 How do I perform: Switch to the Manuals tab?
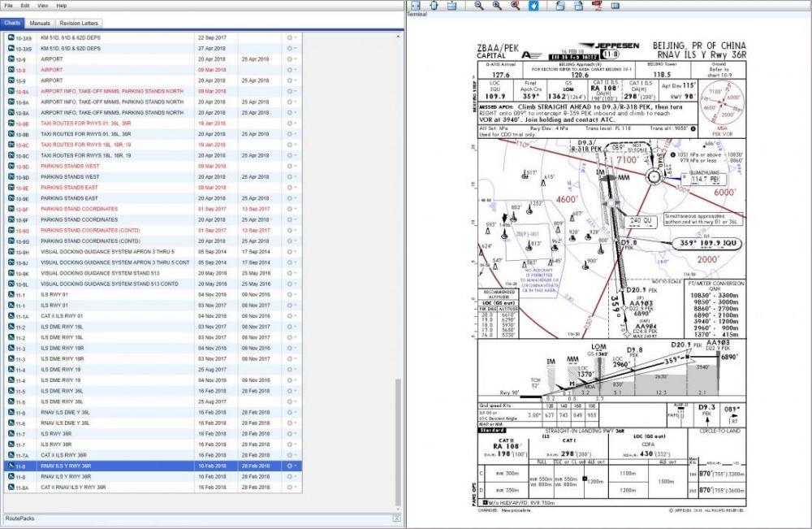tap(39, 24)
